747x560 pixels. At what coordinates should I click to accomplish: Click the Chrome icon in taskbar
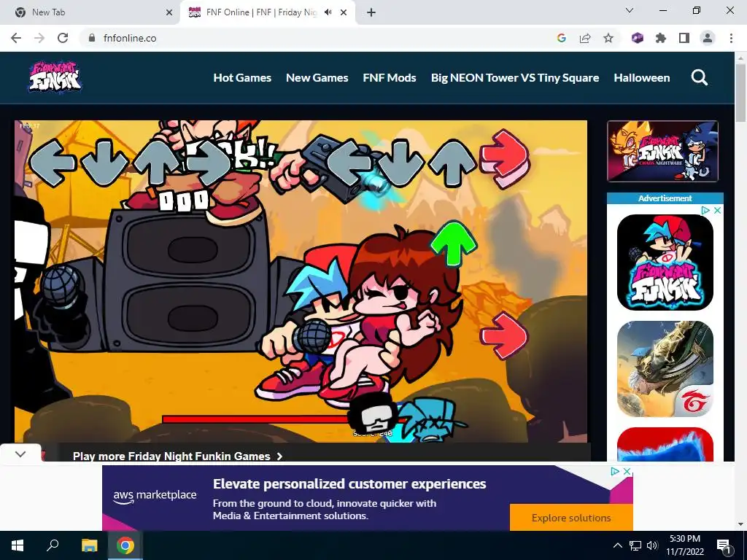[x=125, y=545]
